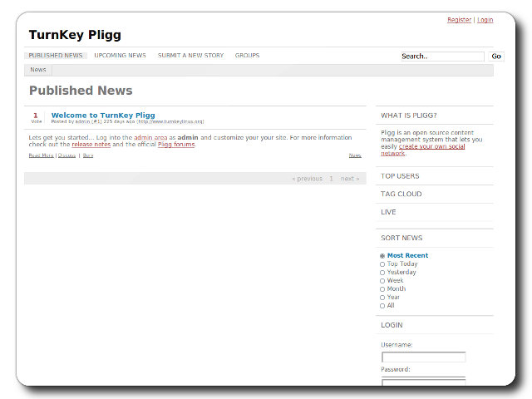Select the Most Recent sort option
The image size is (532, 399).
click(382, 256)
